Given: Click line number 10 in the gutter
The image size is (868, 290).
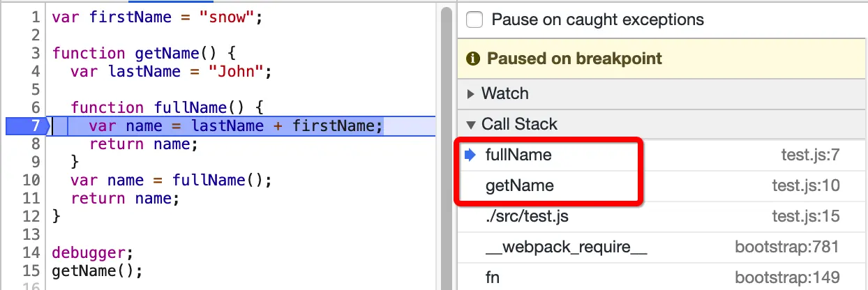Looking at the screenshot, I should coord(32,181).
